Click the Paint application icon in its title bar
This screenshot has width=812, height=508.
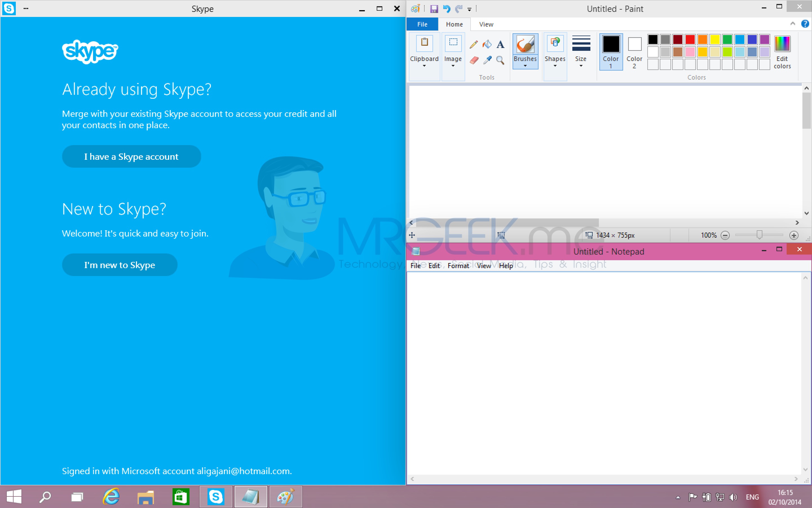tap(415, 9)
